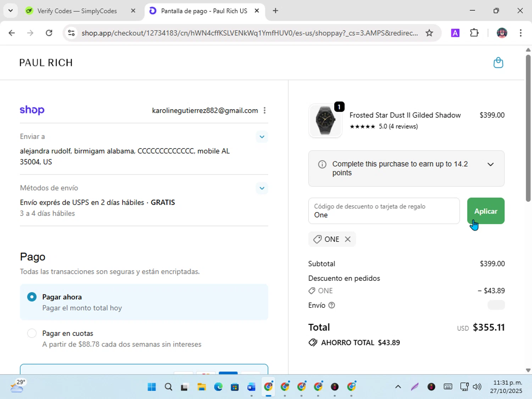Close the Pantalla de pago tab
The height and width of the screenshot is (399, 532).
(x=257, y=11)
